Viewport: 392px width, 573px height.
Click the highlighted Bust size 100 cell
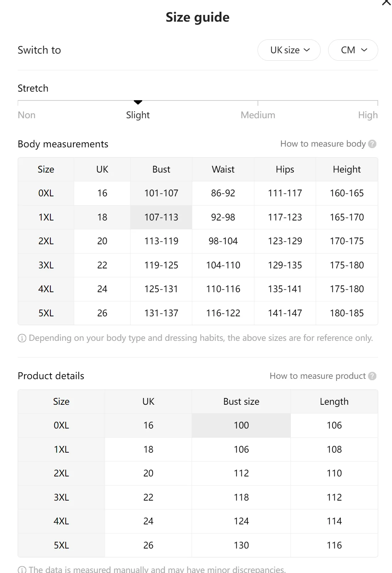click(x=241, y=425)
